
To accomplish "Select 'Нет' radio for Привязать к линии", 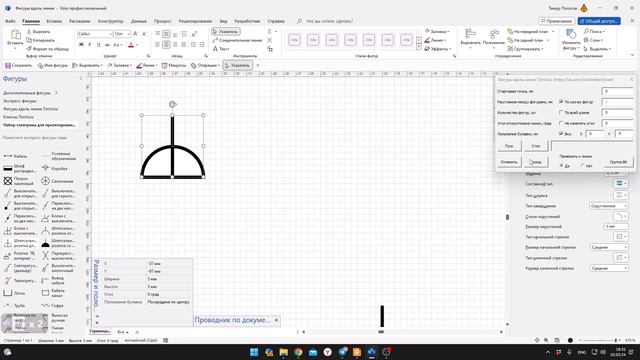I will point(582,166).
